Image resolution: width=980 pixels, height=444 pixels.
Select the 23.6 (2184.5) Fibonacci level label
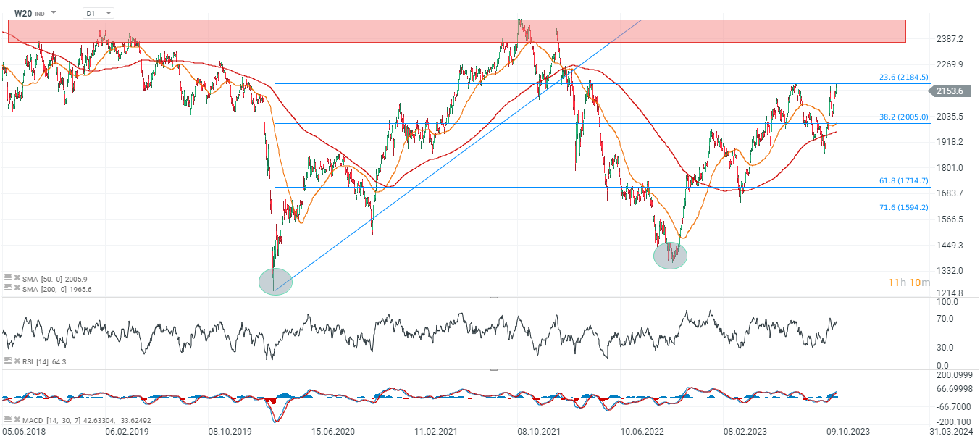pos(903,77)
